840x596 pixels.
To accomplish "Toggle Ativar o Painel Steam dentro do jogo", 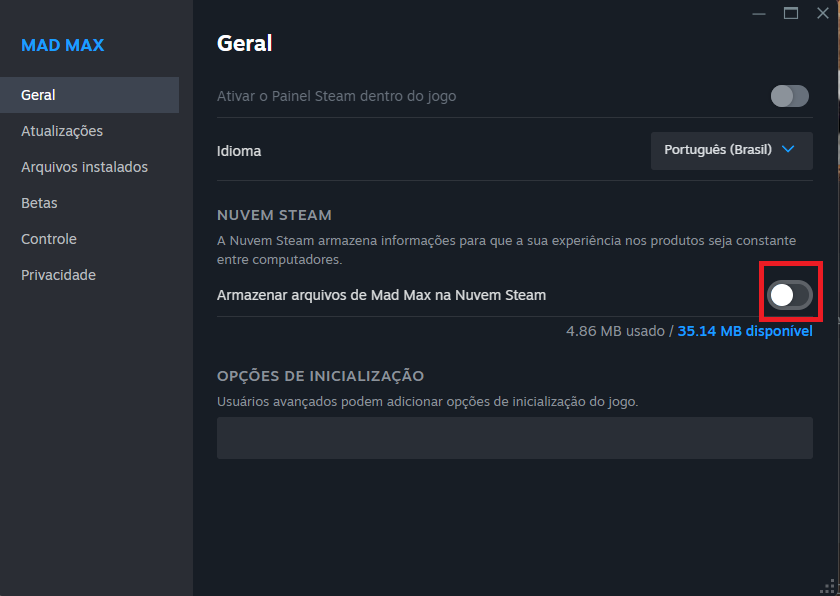I will (790, 96).
